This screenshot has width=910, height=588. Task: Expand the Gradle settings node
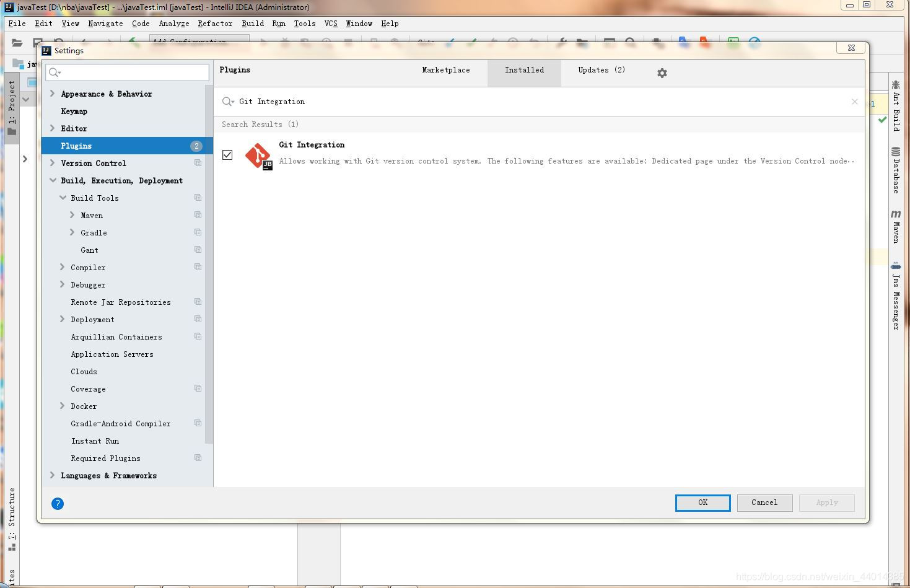[72, 232]
